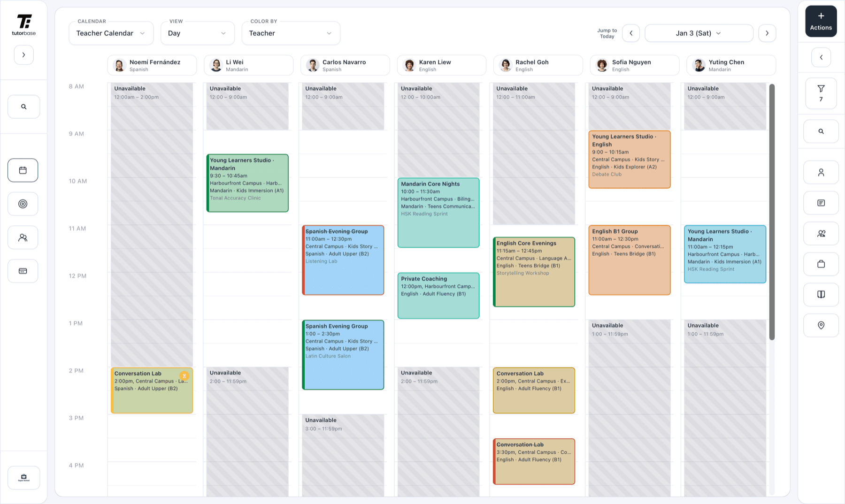Open the cancelled Spanish Evening Group at 11:00am
845x504 pixels.
tap(343, 260)
